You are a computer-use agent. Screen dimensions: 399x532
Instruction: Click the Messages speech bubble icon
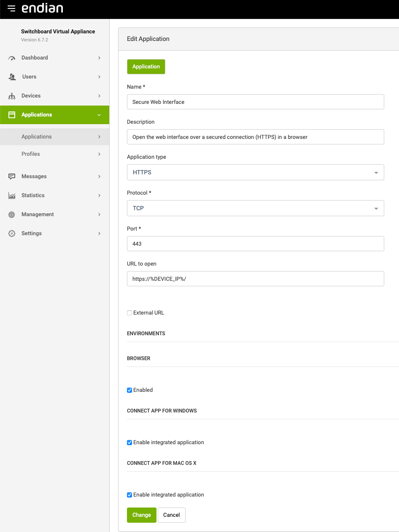[x=12, y=176]
